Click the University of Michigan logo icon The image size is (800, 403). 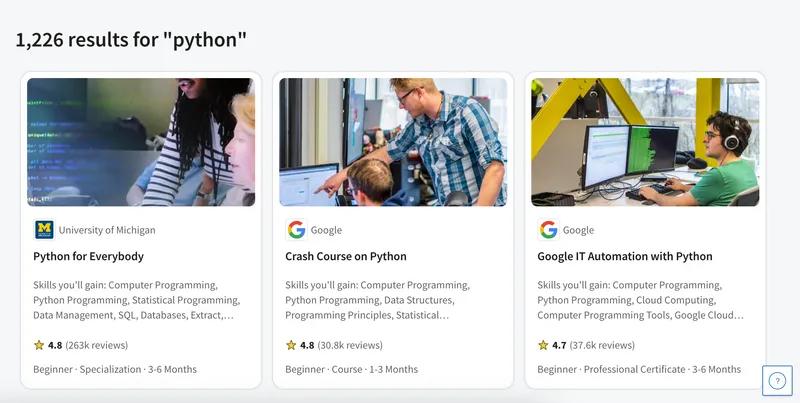click(x=44, y=230)
